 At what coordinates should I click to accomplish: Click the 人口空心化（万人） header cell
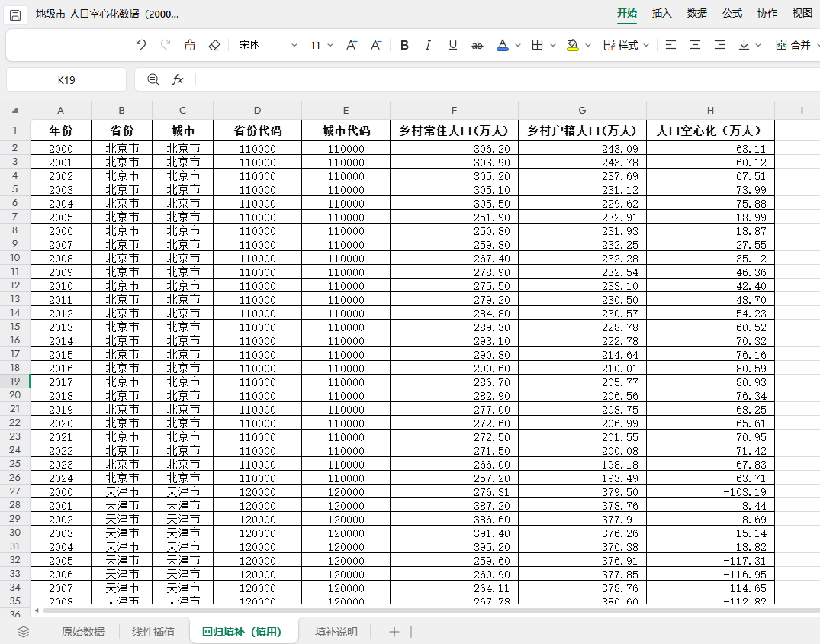pyautogui.click(x=710, y=130)
